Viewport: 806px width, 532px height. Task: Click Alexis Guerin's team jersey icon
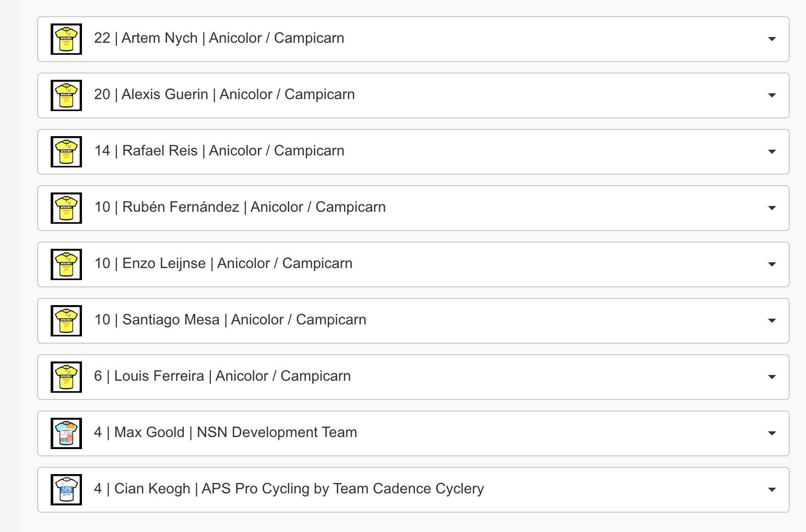66,95
